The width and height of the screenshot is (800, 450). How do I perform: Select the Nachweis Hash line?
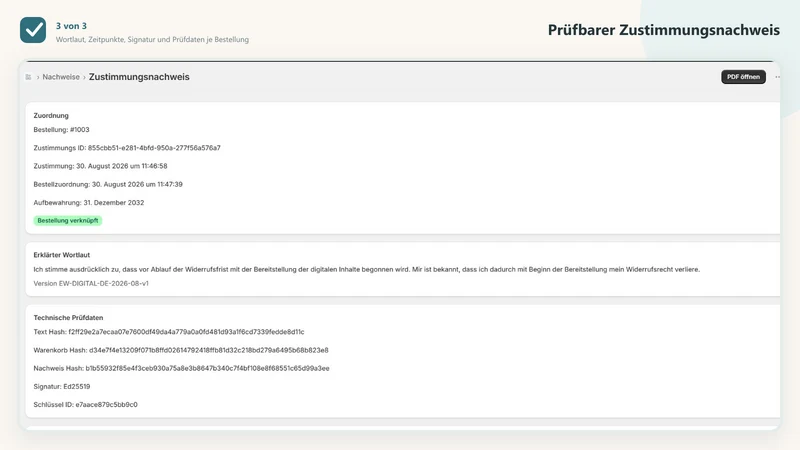coord(182,368)
